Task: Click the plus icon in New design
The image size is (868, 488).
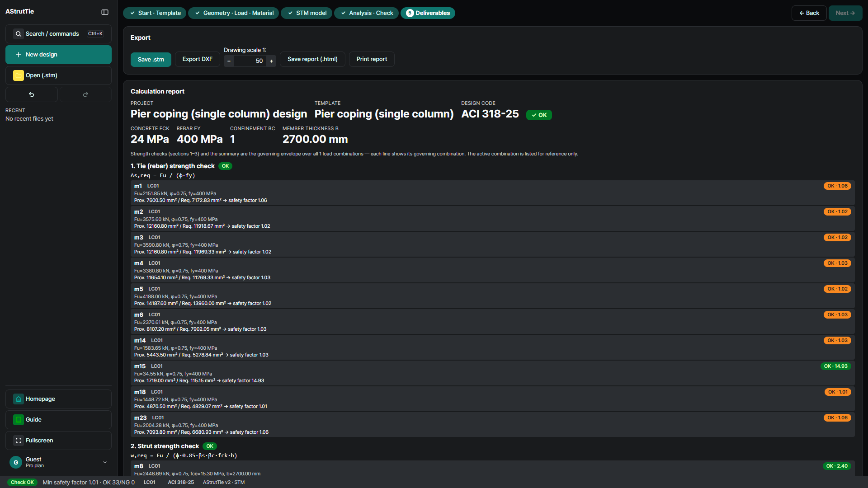Action: coord(19,55)
